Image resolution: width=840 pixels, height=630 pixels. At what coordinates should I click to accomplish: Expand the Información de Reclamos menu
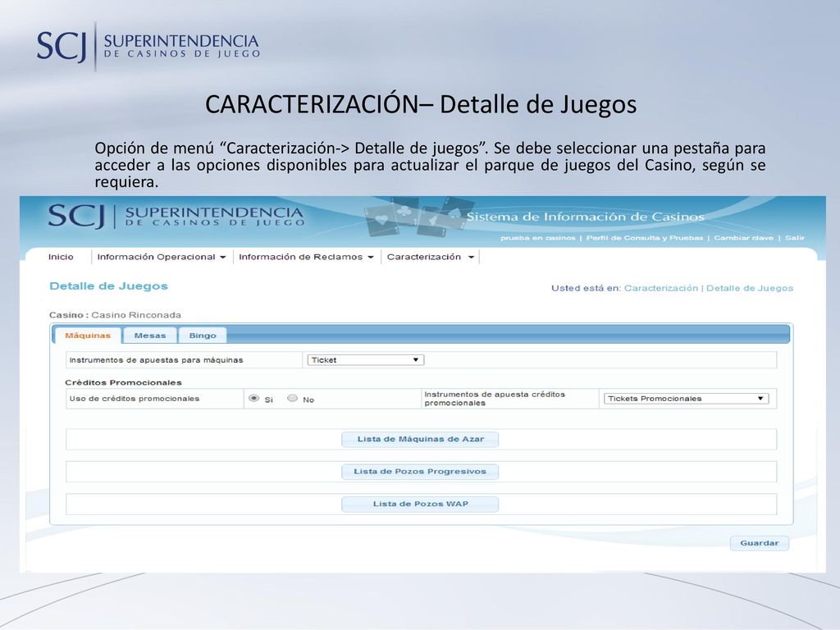click(x=306, y=257)
